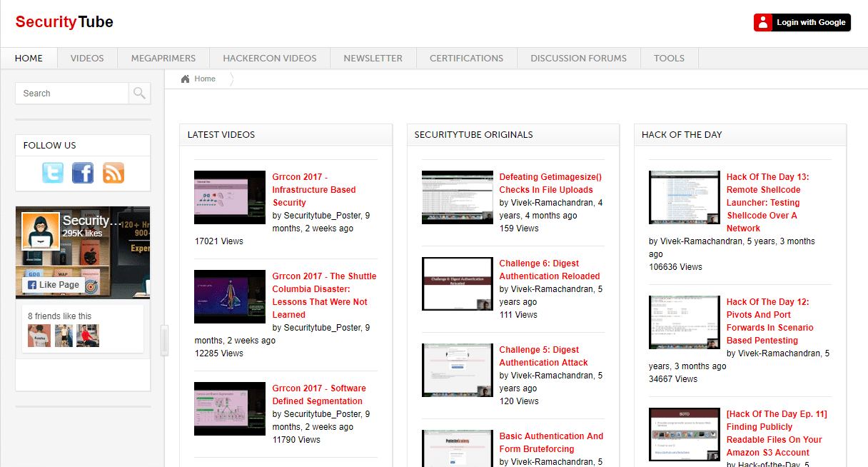Click the FOLLOW US heading
The width and height of the screenshot is (868, 467).
pos(49,146)
